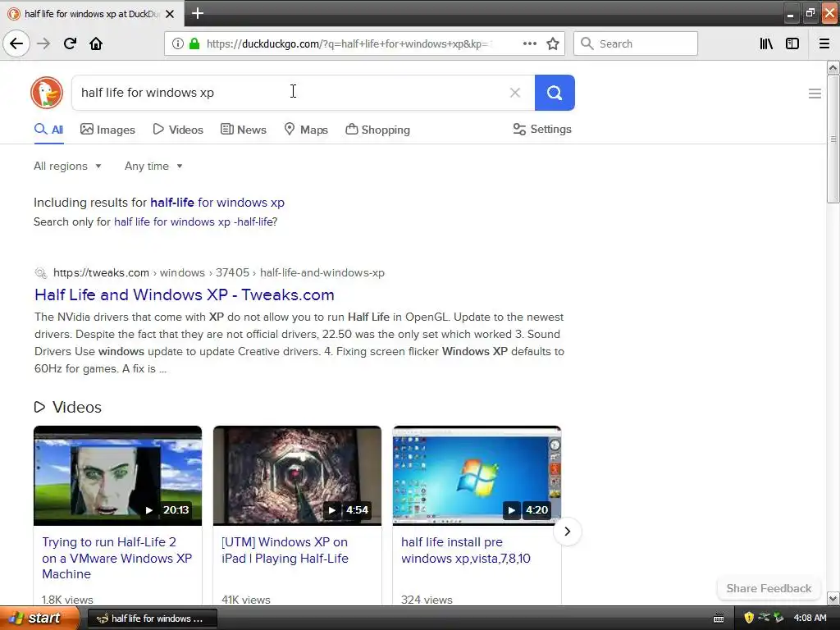
Task: Open half life install pre windows video title
Action: coord(466,550)
